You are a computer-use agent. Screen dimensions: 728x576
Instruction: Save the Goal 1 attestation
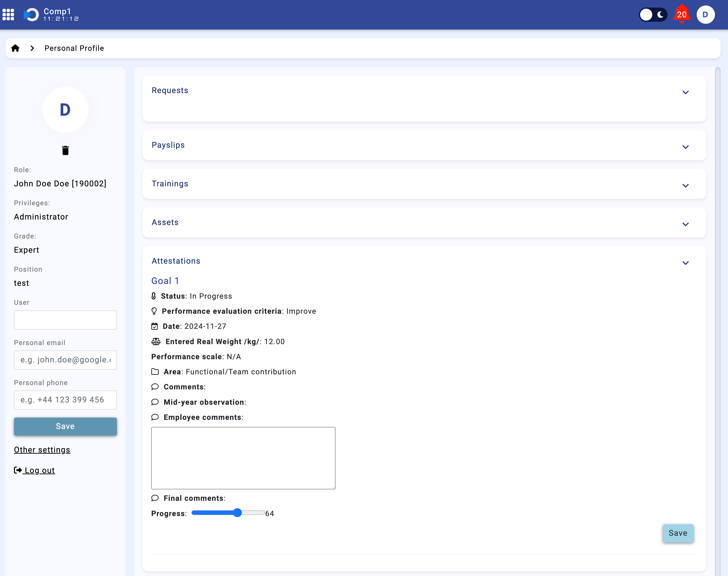(678, 533)
